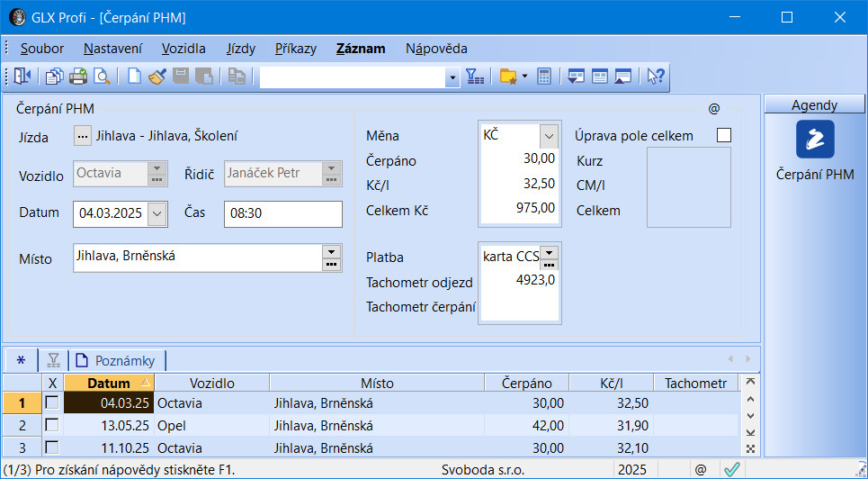868x479 pixels.
Task: Expand the Místo location dropdown arrow
Action: 331,252
